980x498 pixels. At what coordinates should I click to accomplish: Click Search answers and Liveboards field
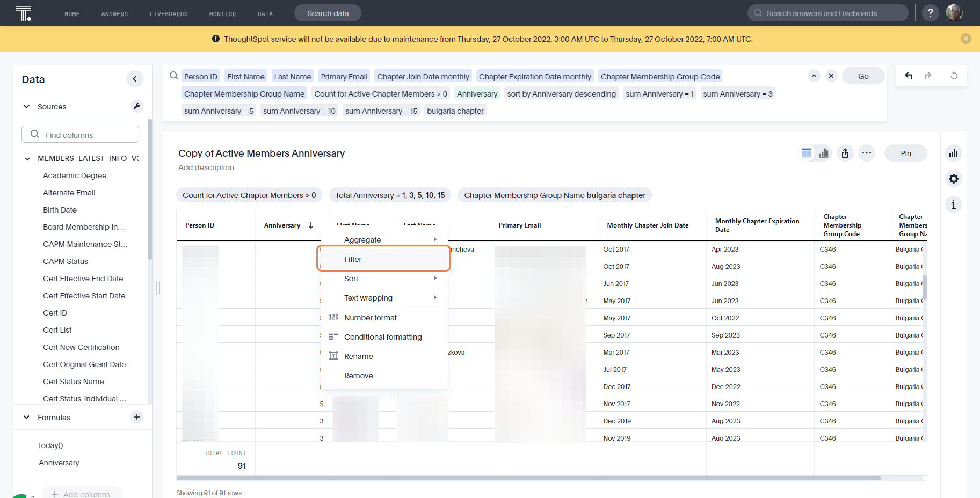pos(828,13)
